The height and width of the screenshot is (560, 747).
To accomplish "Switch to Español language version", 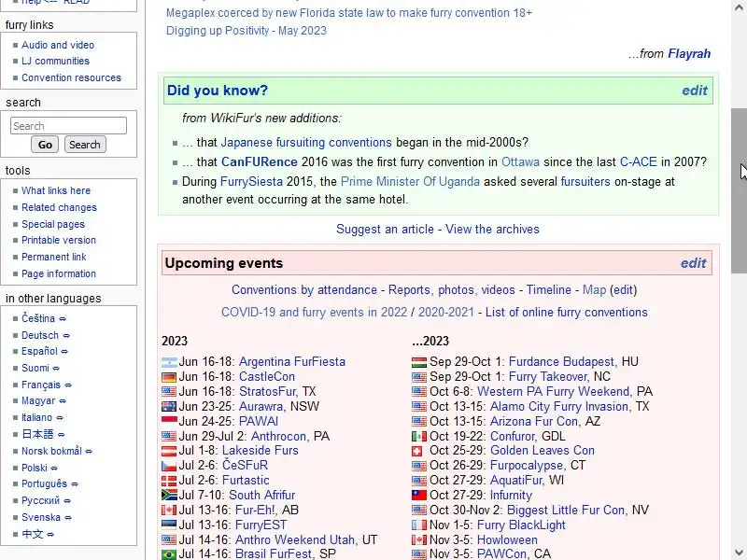I will 39,352.
